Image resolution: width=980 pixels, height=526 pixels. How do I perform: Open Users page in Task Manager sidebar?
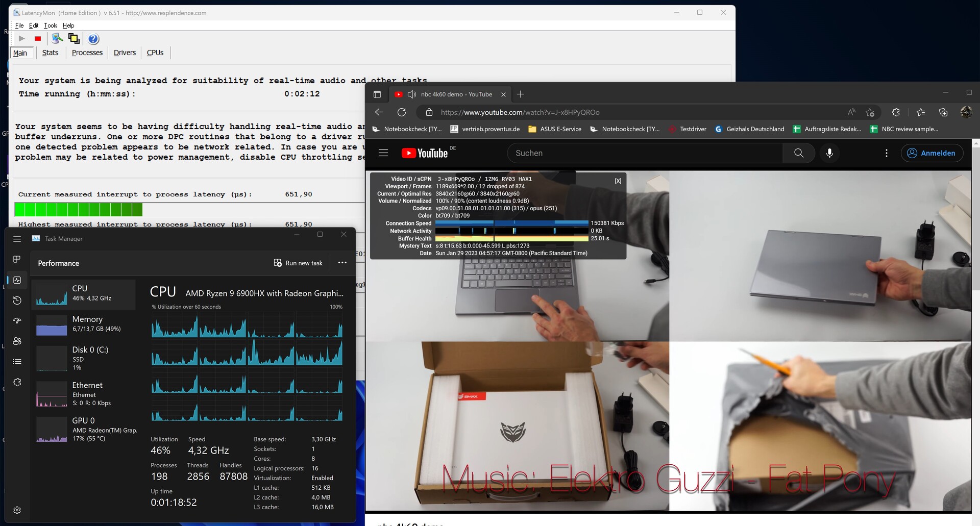click(17, 341)
